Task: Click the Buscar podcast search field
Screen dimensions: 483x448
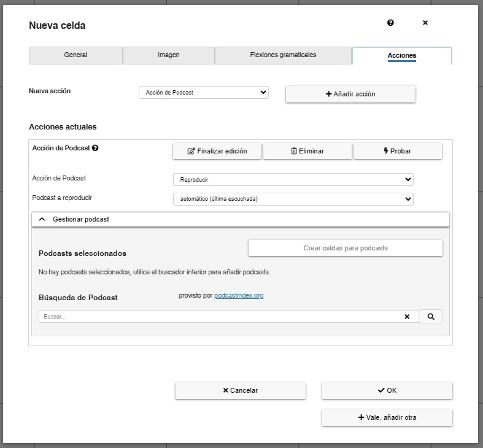Action: point(222,317)
